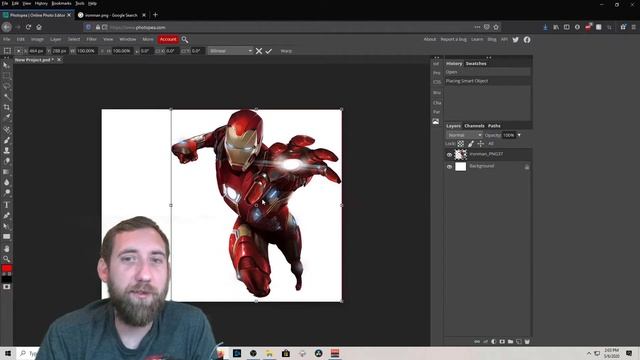
Task: Select the Lasso tool
Action: [x=7, y=87]
